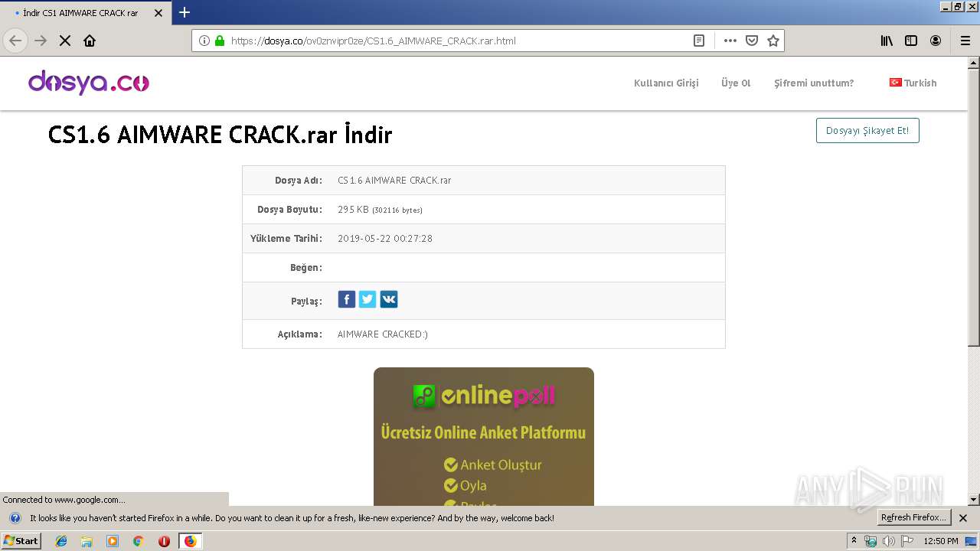This screenshot has height=551, width=980.
Task: Open Firefox hamburger menu
Action: pyautogui.click(x=965, y=41)
